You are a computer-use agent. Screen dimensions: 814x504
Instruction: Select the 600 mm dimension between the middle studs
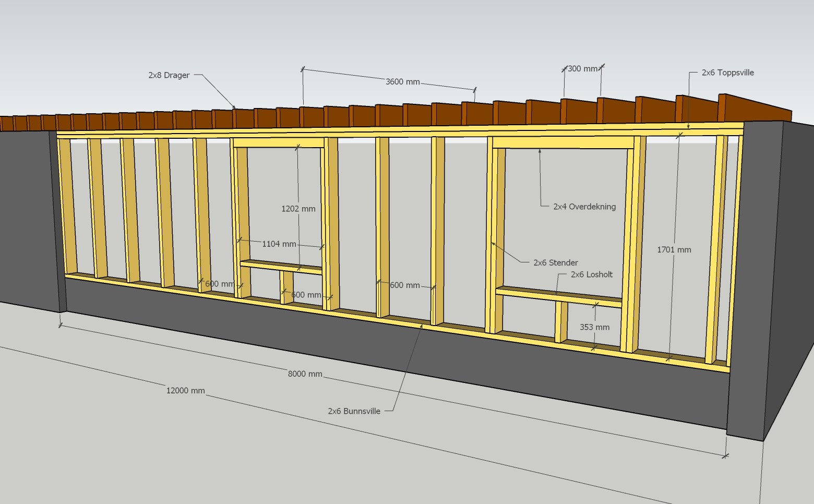pyautogui.click(x=404, y=285)
